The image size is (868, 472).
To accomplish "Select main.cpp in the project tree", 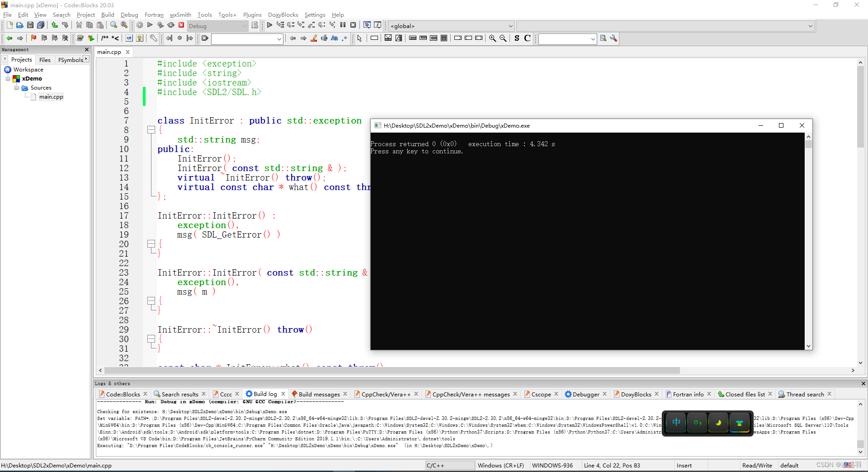I will coord(51,97).
